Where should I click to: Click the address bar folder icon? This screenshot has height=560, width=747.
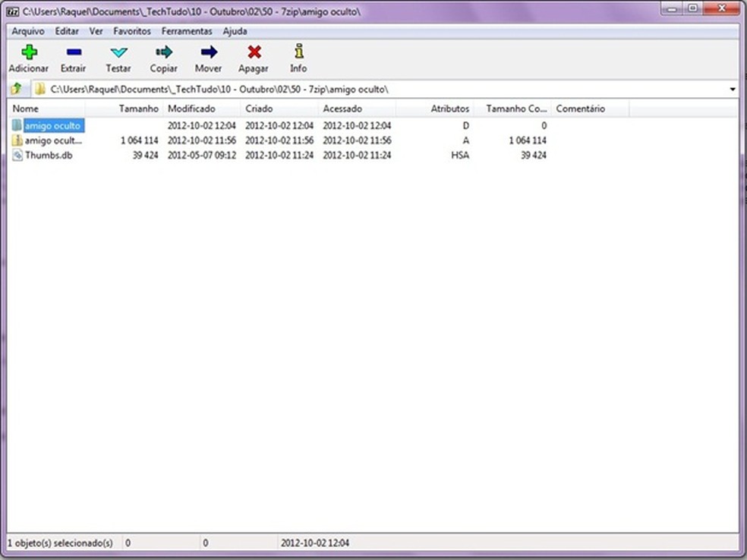coord(40,89)
